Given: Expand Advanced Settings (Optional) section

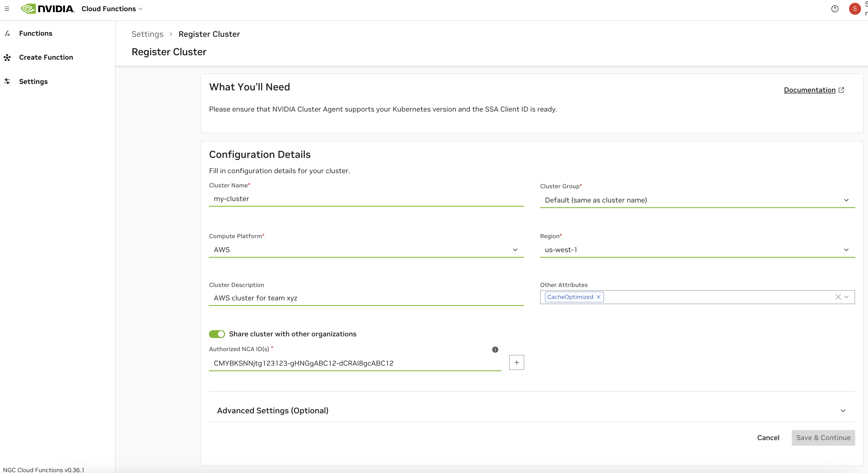Looking at the screenshot, I should 532,410.
